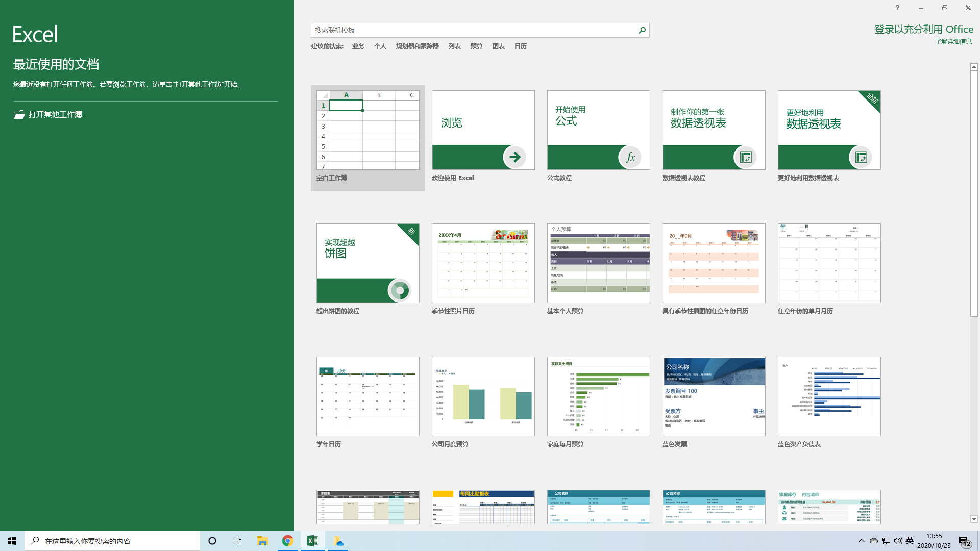This screenshot has height=551, width=980.
Task: Open 公司月度预算 template
Action: tap(483, 403)
